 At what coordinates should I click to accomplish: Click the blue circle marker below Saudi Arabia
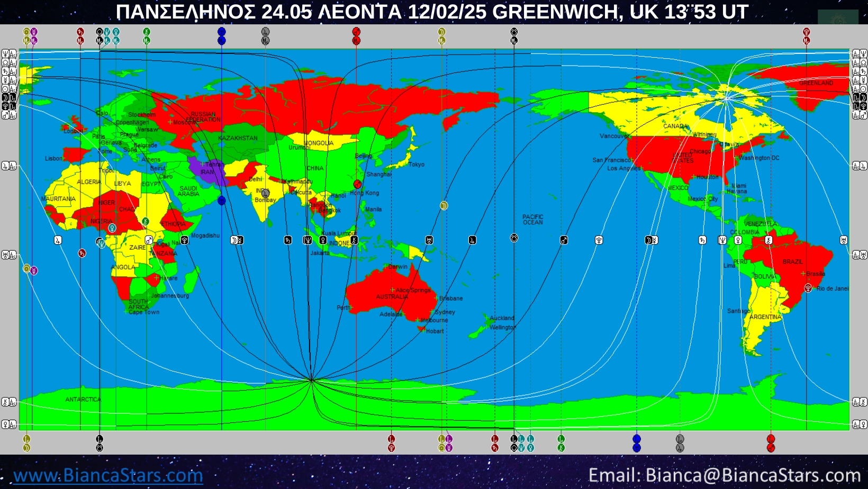coord(221,201)
